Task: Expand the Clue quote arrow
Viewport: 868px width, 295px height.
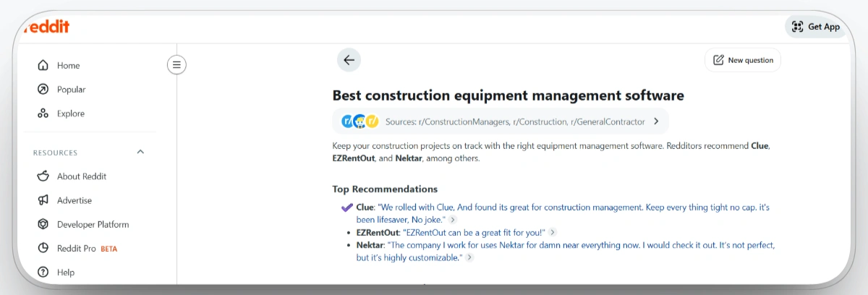Action: click(453, 220)
